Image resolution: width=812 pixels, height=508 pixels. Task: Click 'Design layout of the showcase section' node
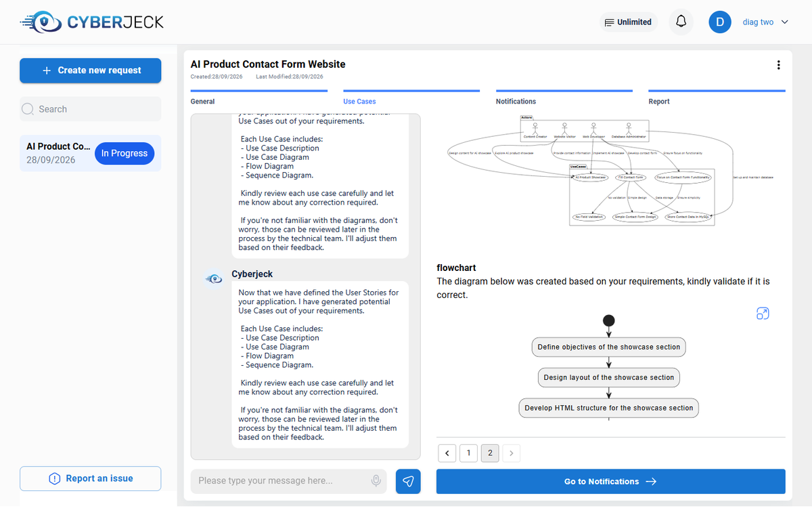609,377
